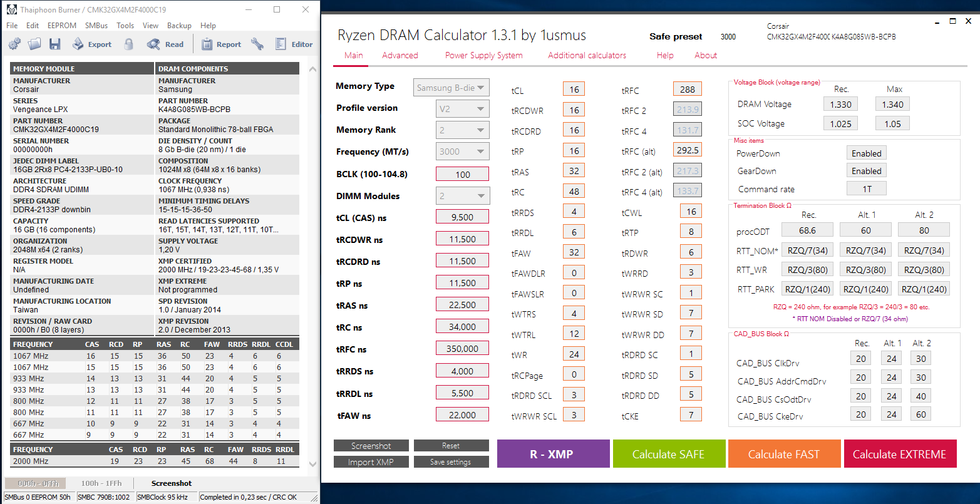
Task: Click the scroll down arrow in Thaiphoon report
Action: click(x=313, y=465)
